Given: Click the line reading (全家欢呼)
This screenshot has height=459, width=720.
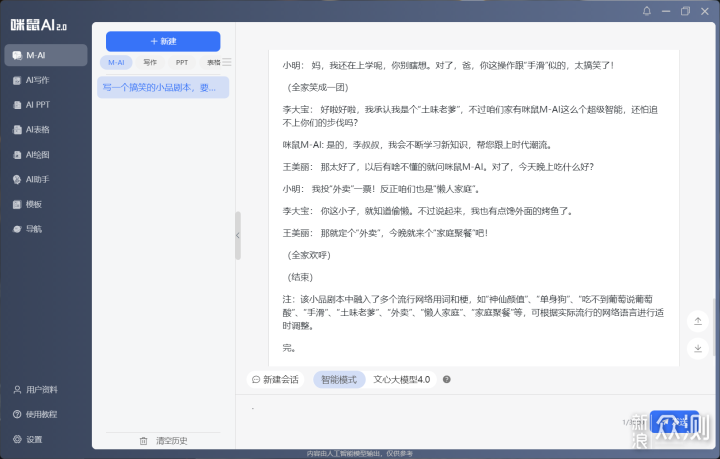Looking at the screenshot, I should pyautogui.click(x=309, y=255).
